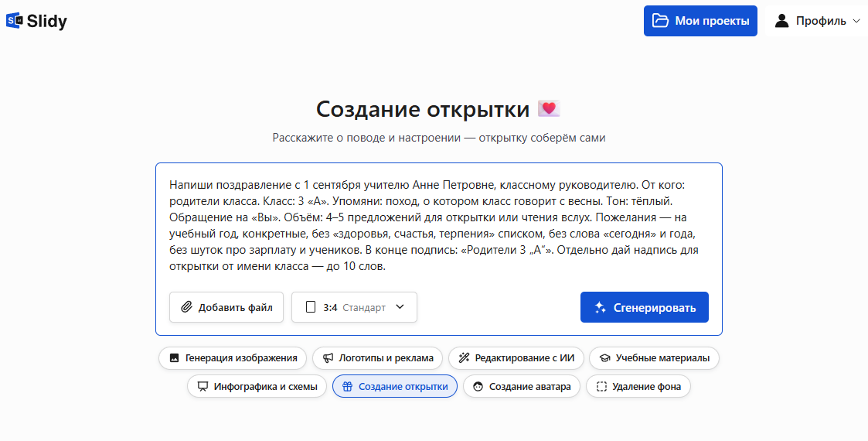
Task: Select the Редактирование с ИИ mode
Action: pos(516,358)
